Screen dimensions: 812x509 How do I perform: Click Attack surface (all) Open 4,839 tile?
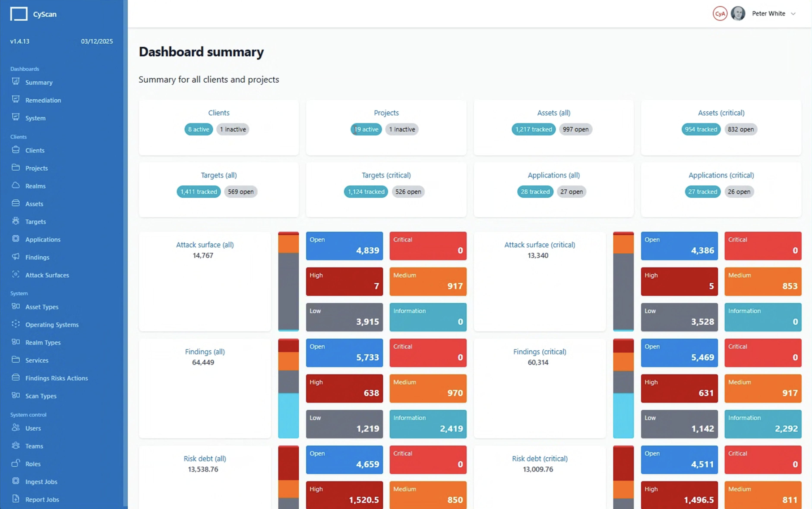pyautogui.click(x=344, y=246)
